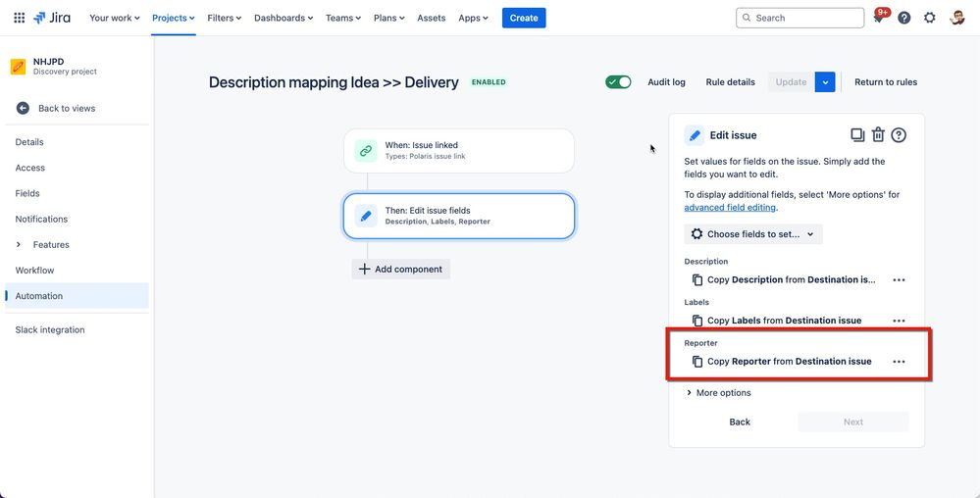Viewport: 980px width, 498px height.
Task: Click the plus icon on Add component
Action: [364, 270]
